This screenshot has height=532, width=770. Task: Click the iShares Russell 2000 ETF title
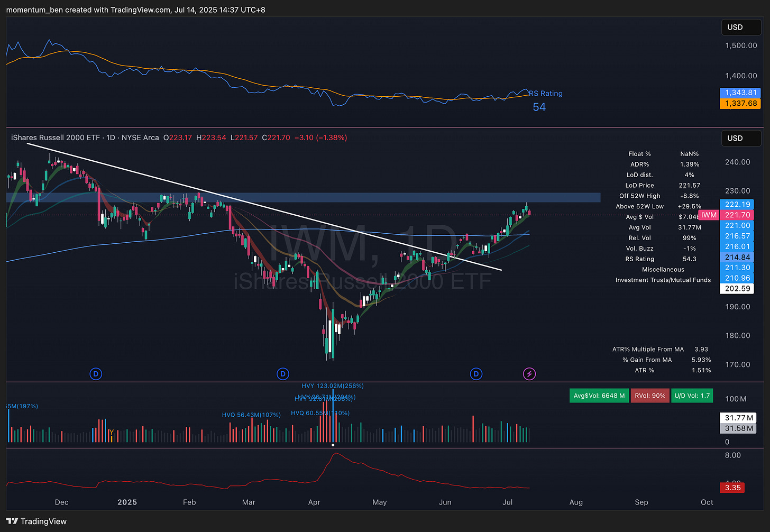(56, 137)
